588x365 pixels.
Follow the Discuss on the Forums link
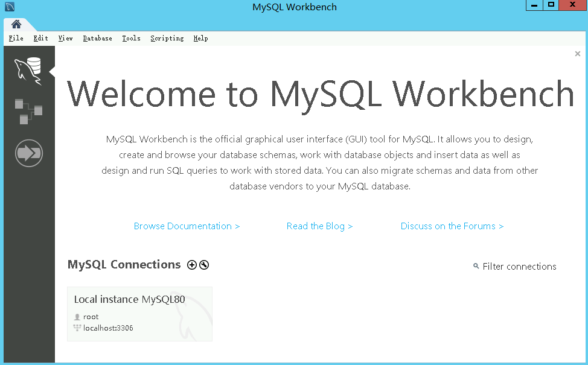(452, 226)
